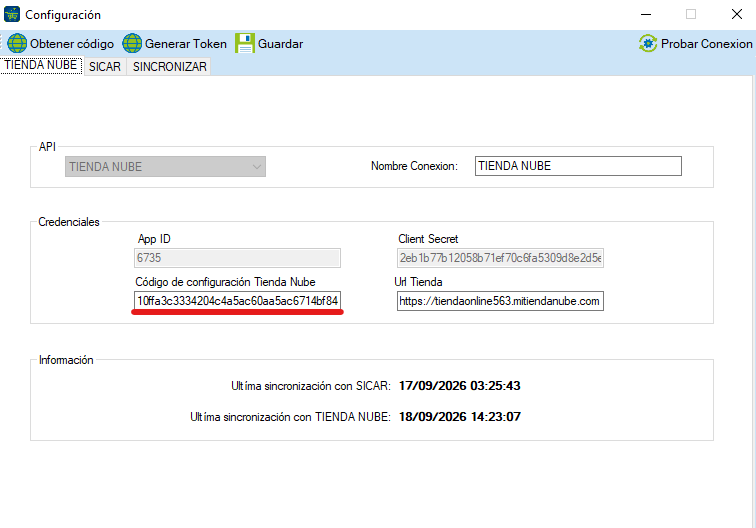Click the Probar Conexion label text
The width and height of the screenshot is (756, 528).
pos(706,44)
